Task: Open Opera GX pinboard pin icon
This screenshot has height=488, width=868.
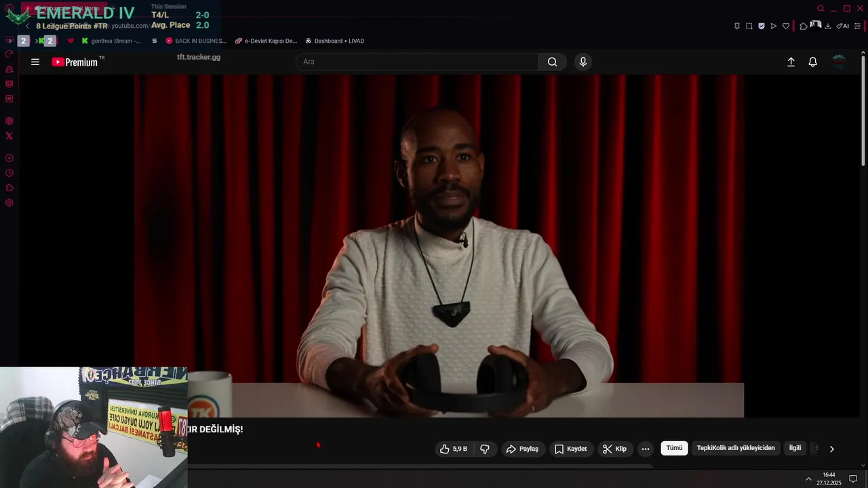Action: coord(737,26)
